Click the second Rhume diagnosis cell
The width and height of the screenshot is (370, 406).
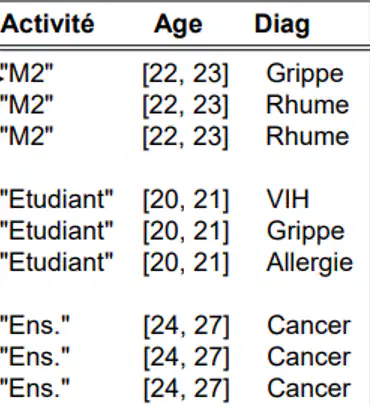(x=307, y=136)
